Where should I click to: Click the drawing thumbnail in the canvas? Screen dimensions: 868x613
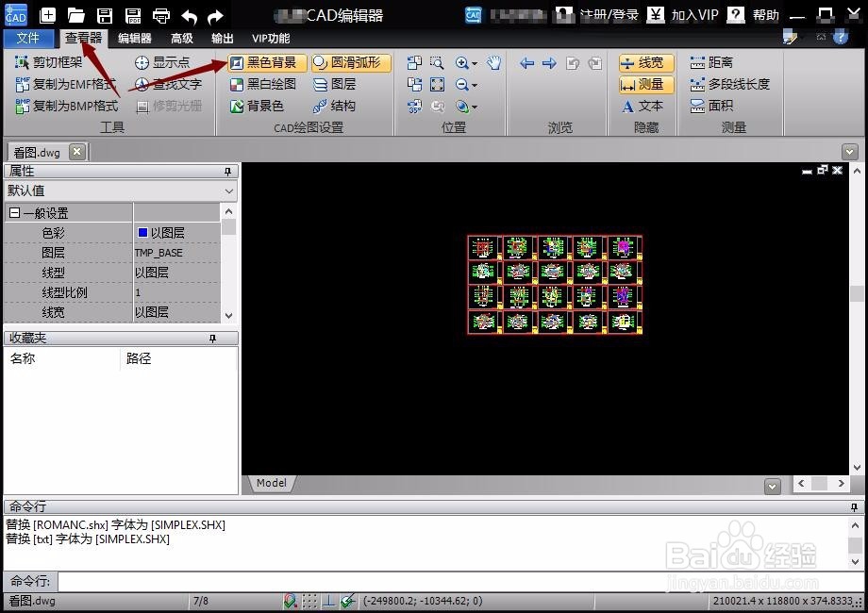click(555, 285)
